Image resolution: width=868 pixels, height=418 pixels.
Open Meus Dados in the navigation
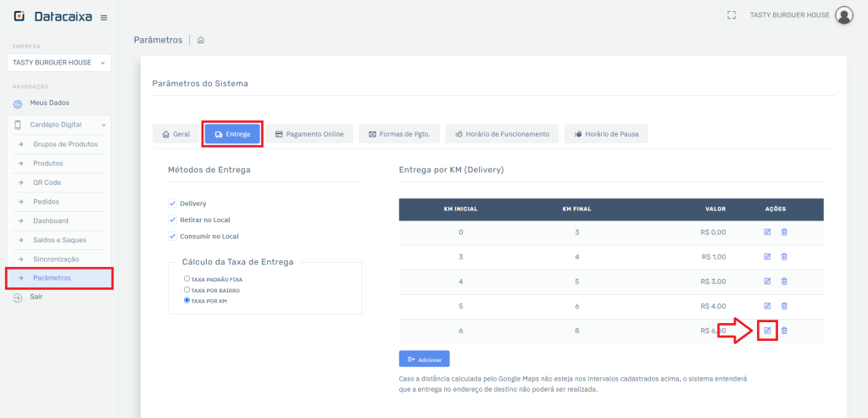click(49, 103)
